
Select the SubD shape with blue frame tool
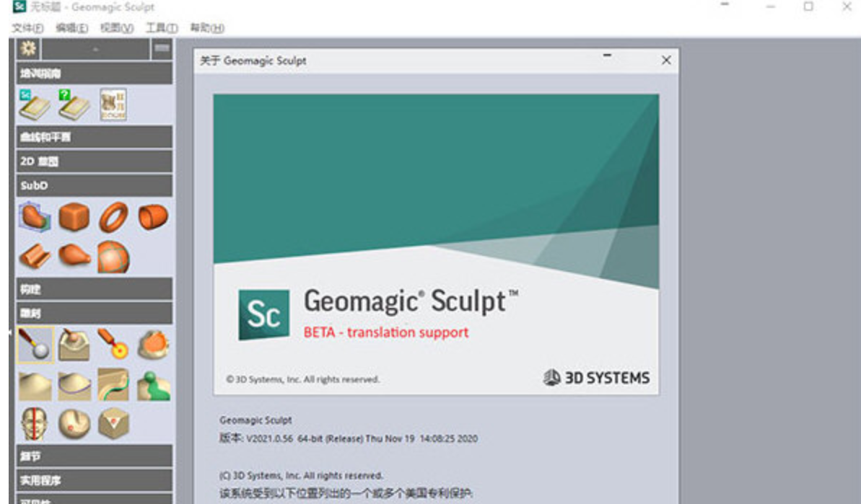(x=35, y=217)
